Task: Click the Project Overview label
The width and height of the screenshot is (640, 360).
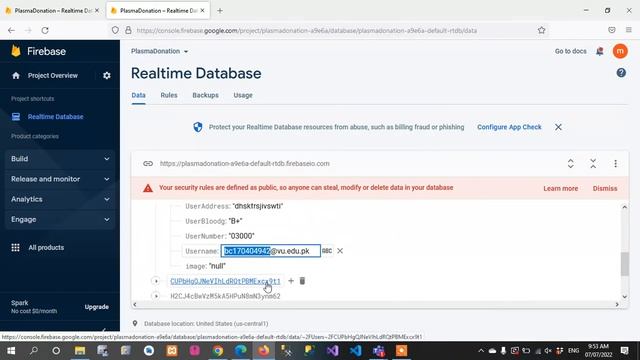Action: coord(53,76)
